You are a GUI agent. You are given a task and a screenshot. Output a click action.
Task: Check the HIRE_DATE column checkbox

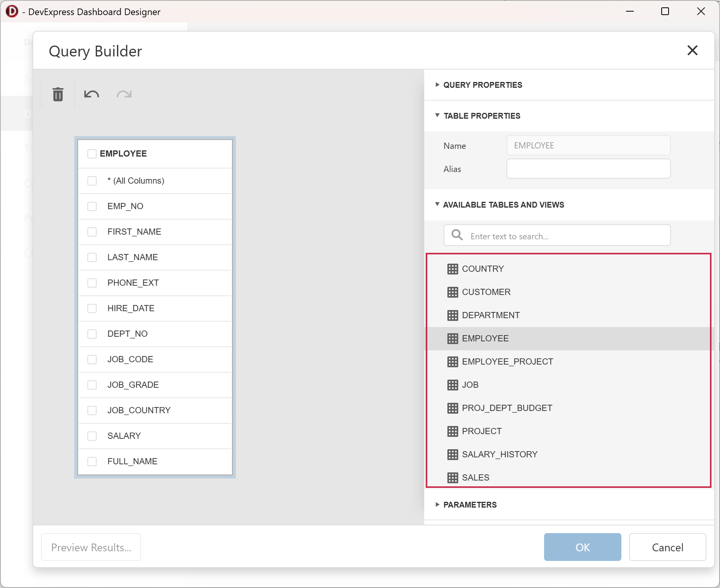click(x=92, y=308)
